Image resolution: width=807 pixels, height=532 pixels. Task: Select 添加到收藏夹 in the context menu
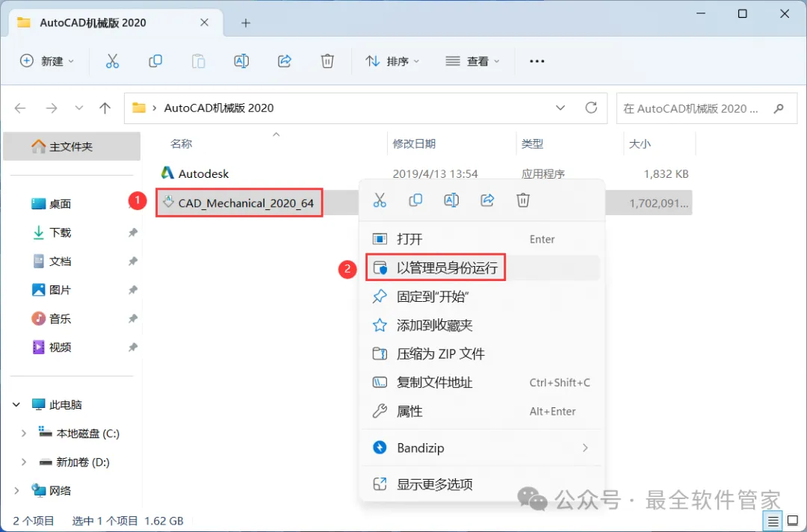(482, 325)
